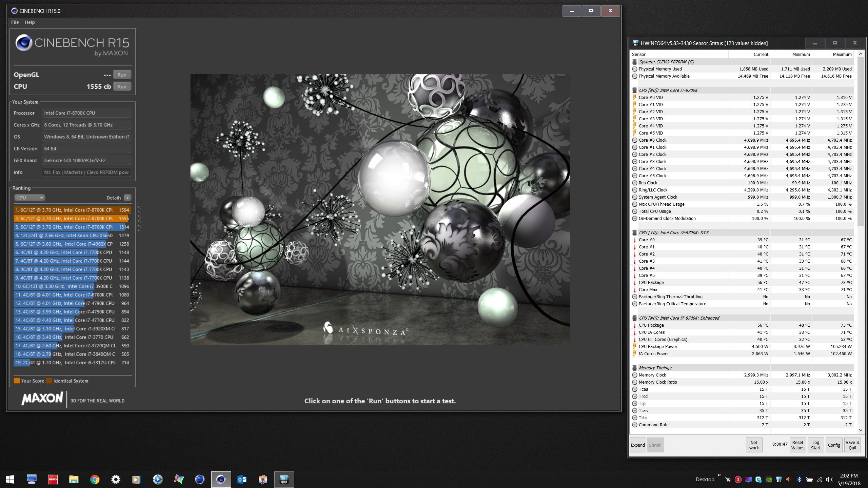Screen dimensions: 868x488
Task: Open the Cinebench taskbar icon
Action: (x=221, y=479)
